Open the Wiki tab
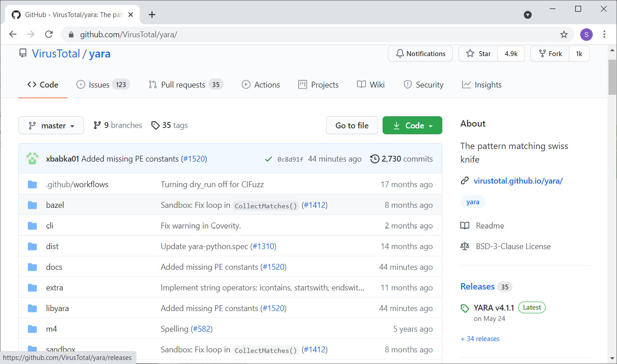This screenshot has width=617, height=364. click(x=371, y=85)
